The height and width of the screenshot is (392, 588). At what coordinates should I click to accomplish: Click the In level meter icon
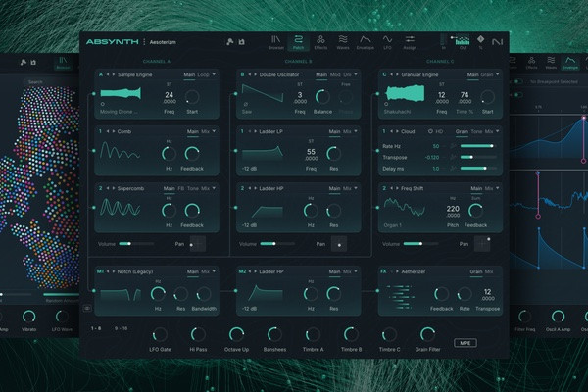(x=444, y=40)
